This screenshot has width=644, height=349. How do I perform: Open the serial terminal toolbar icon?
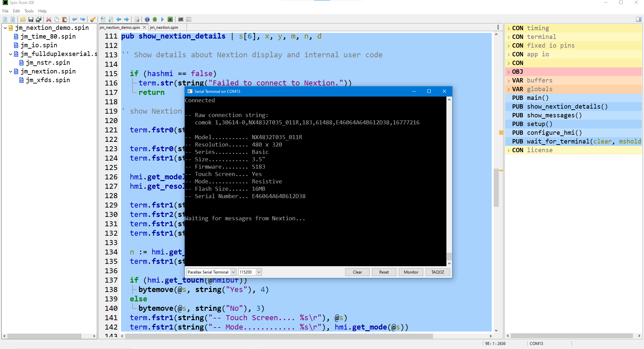pyautogui.click(x=181, y=19)
